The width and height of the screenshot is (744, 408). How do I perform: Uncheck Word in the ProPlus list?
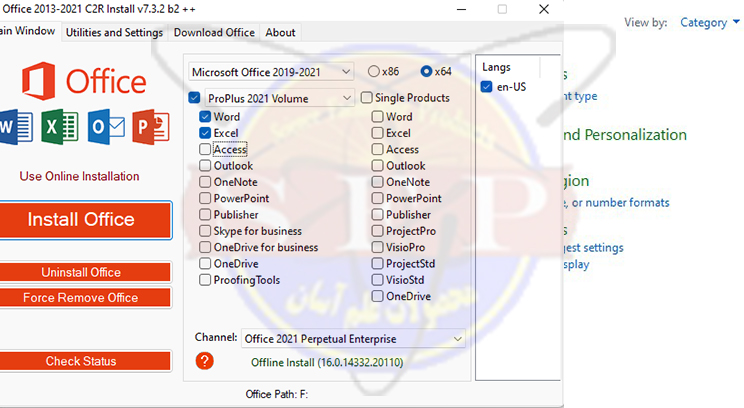point(205,116)
